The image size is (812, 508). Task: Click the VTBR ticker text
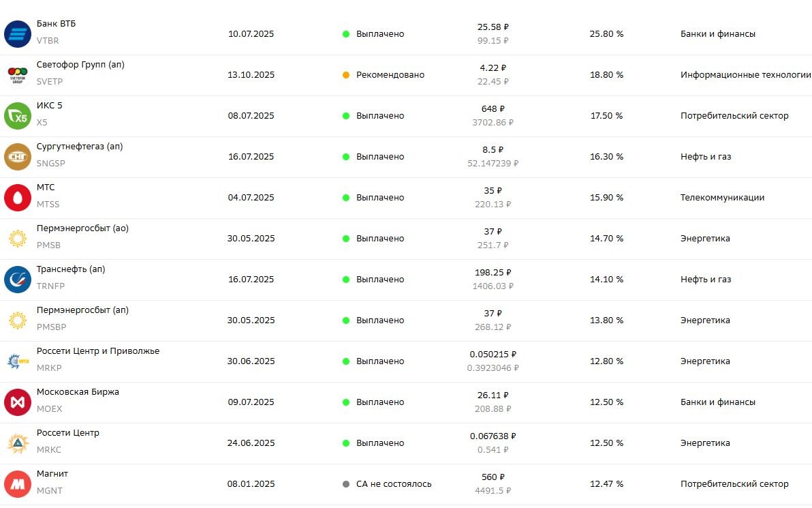[48, 41]
